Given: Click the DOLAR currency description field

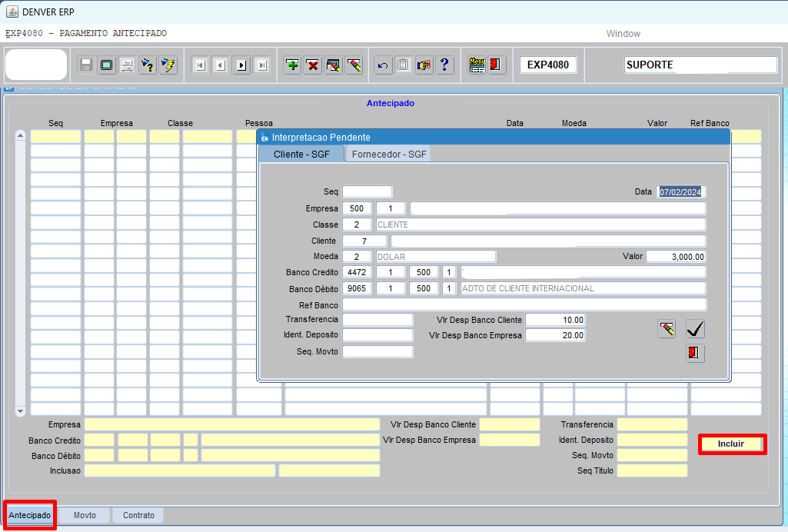Looking at the screenshot, I should click(436, 256).
